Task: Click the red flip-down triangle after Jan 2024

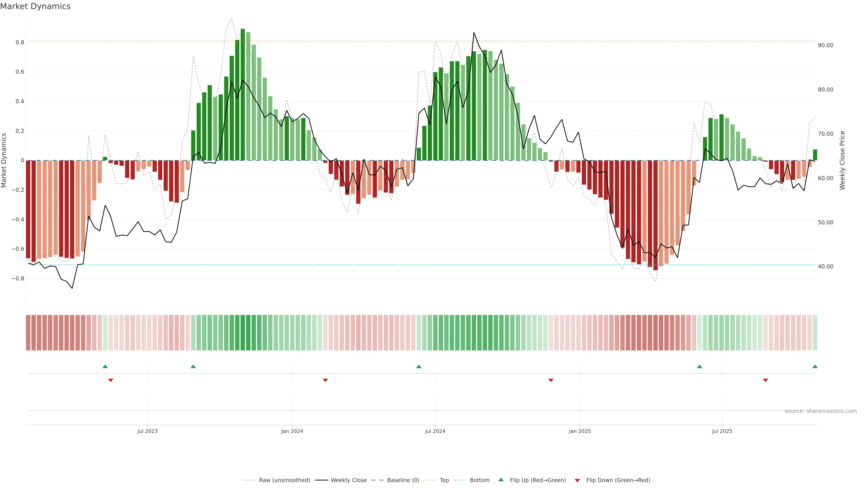Action: coord(325,380)
